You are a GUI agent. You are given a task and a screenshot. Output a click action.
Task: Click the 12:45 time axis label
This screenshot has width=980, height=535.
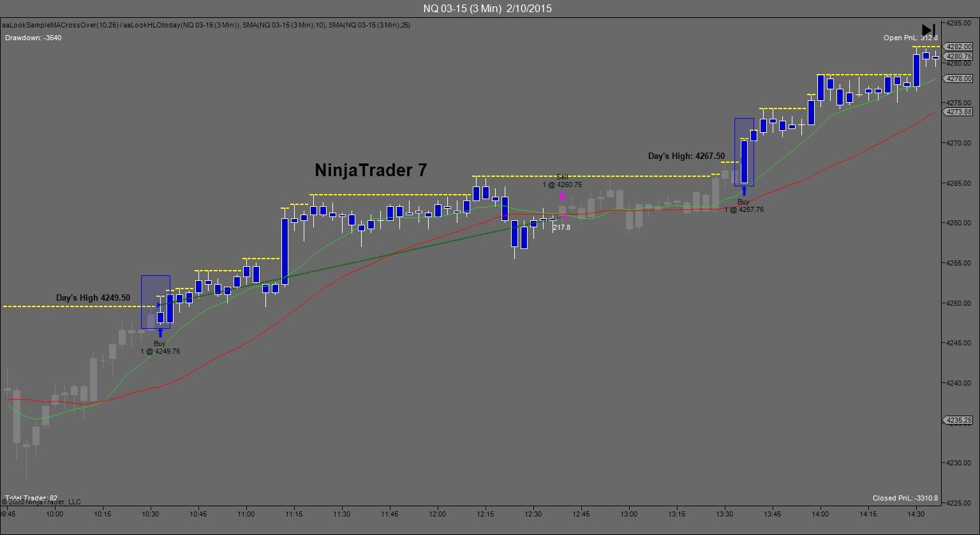pyautogui.click(x=581, y=514)
